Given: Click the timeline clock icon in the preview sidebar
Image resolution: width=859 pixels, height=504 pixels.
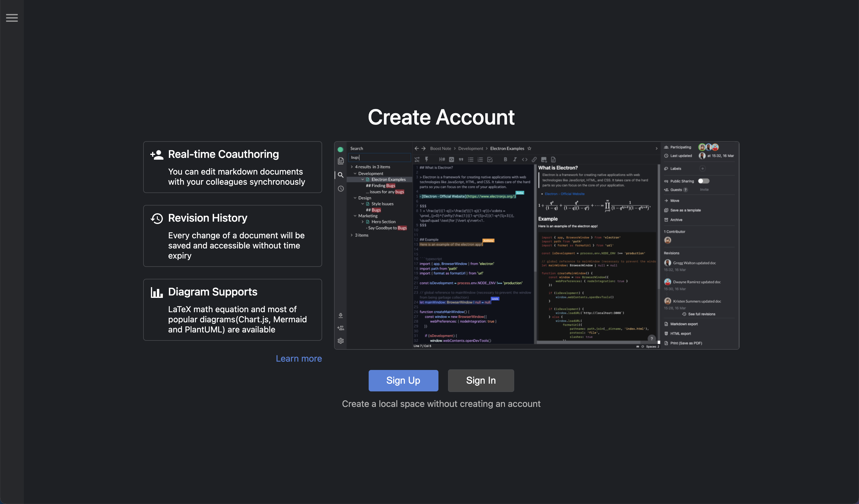Looking at the screenshot, I should click(x=341, y=189).
